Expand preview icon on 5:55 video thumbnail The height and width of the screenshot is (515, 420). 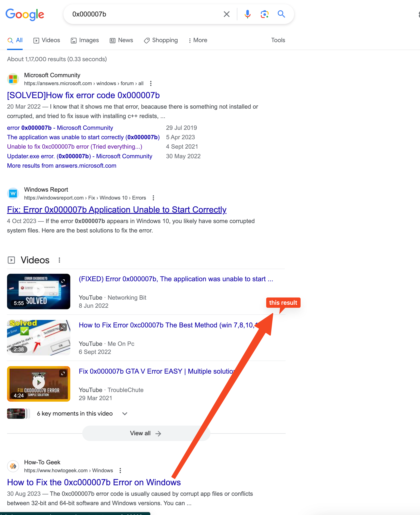[63, 281]
